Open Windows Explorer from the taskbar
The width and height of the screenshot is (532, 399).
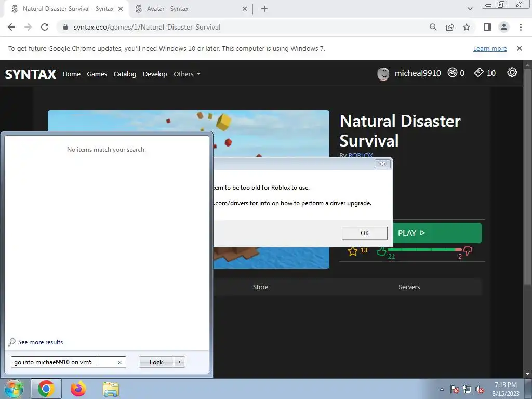[x=111, y=389]
